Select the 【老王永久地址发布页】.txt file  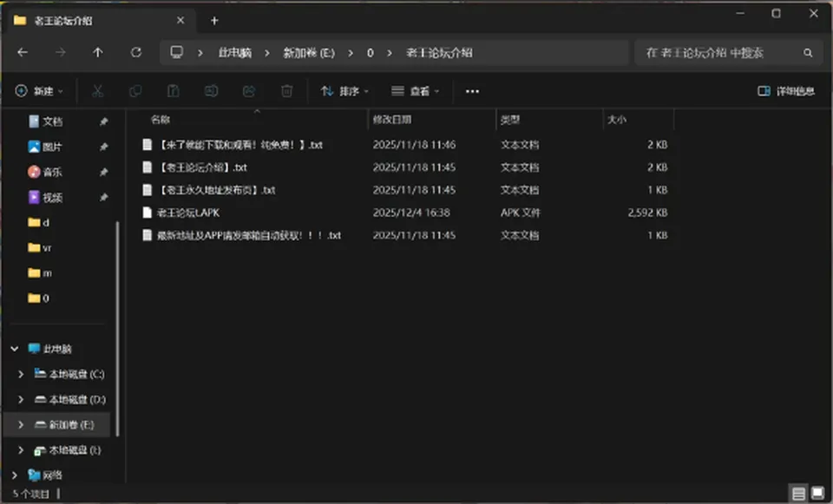[x=216, y=190]
